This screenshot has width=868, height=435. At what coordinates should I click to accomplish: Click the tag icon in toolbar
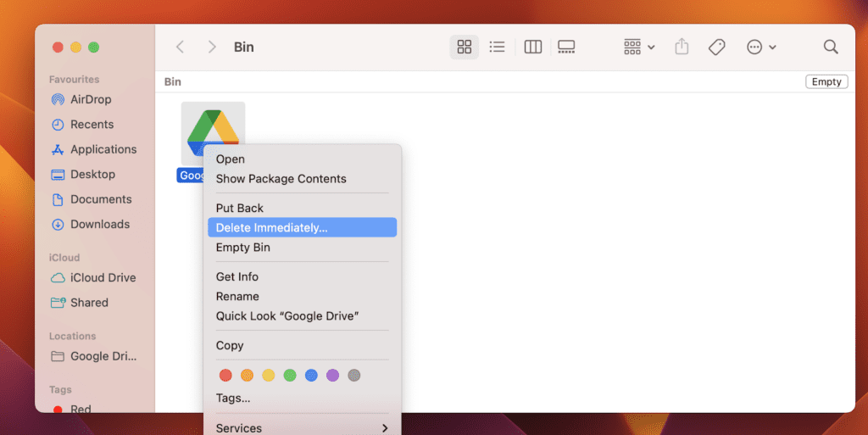click(x=717, y=47)
